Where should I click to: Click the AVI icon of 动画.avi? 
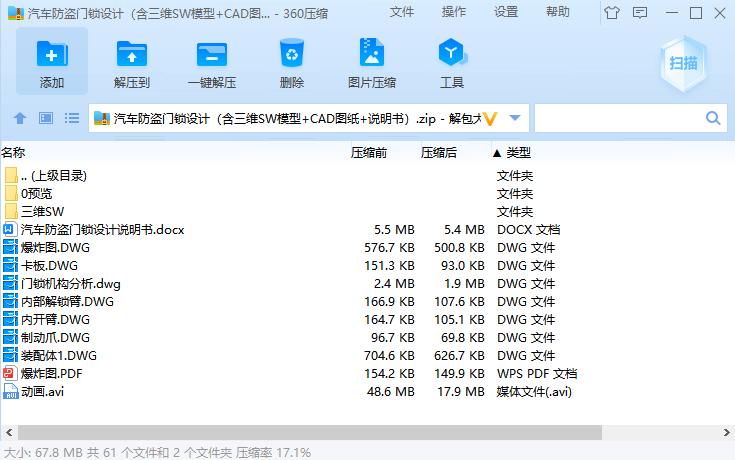[x=10, y=392]
